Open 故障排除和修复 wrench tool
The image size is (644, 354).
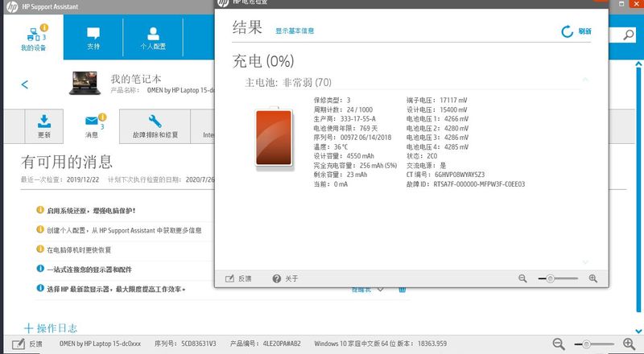[x=155, y=126]
